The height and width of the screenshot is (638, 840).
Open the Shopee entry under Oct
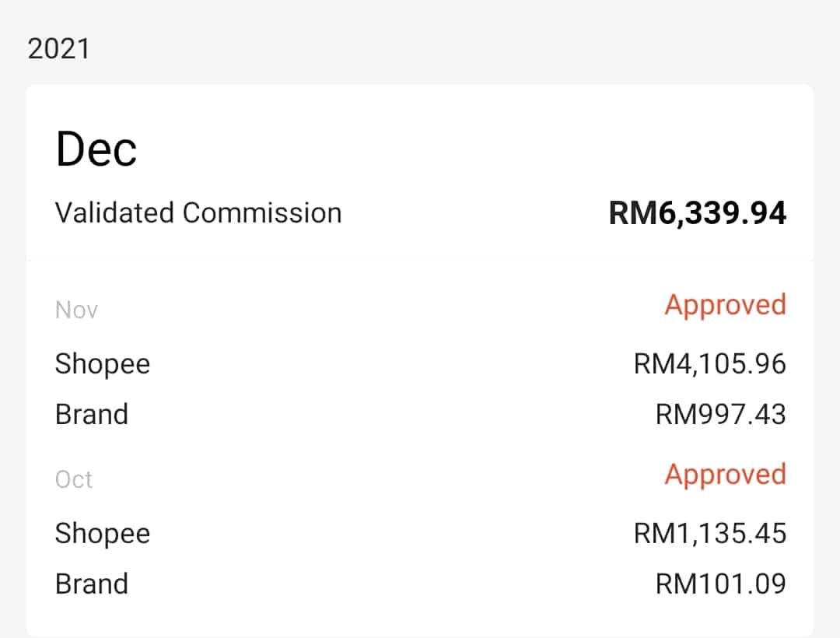[103, 533]
